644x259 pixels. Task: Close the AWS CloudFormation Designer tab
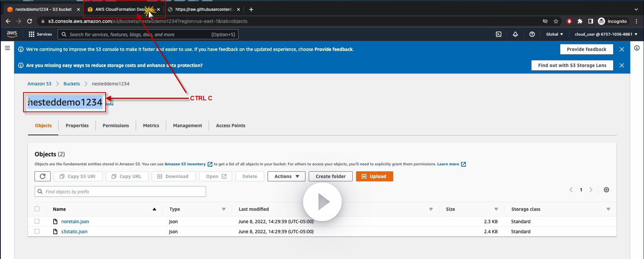158,9
